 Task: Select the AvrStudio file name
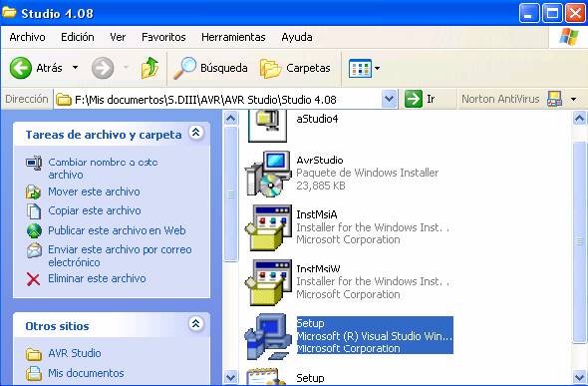pos(320,161)
